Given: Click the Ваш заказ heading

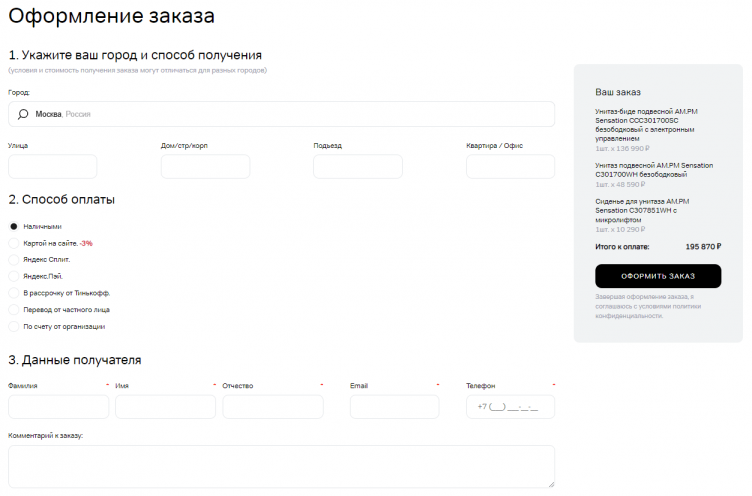Looking at the screenshot, I should pos(618,92).
